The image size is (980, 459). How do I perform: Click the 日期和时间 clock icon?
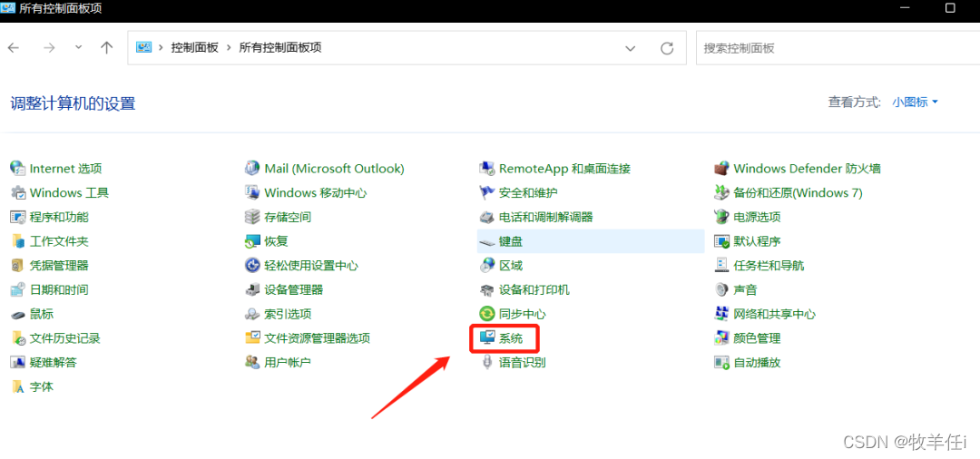point(18,289)
